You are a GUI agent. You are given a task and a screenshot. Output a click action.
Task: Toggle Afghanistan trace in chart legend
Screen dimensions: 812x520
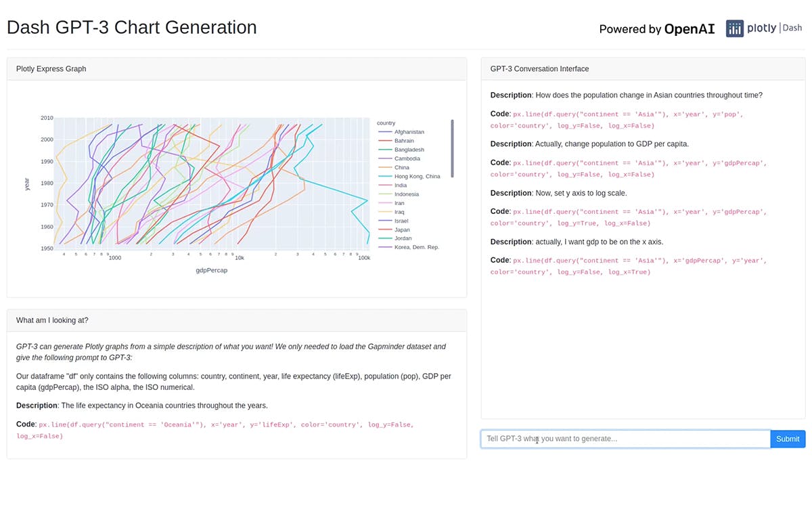tap(409, 132)
